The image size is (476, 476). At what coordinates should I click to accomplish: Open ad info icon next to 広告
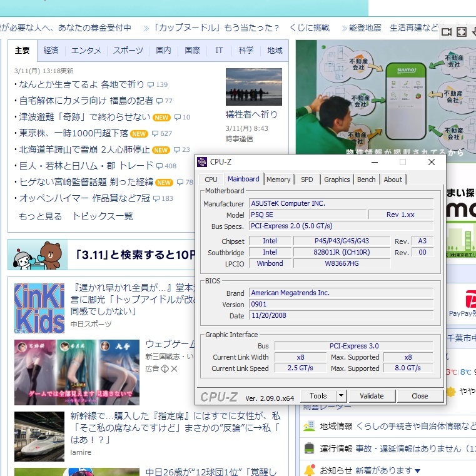(x=165, y=368)
